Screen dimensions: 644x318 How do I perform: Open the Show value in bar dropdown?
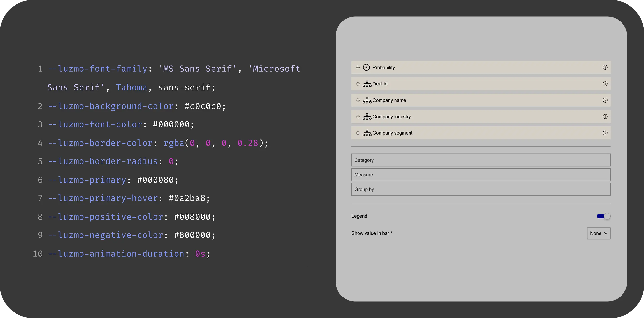pos(599,233)
